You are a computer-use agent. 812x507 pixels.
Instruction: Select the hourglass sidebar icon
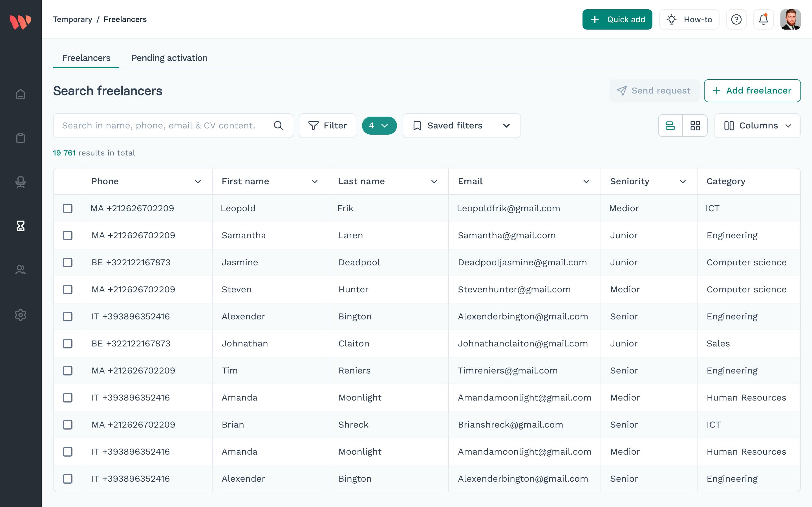(x=21, y=226)
